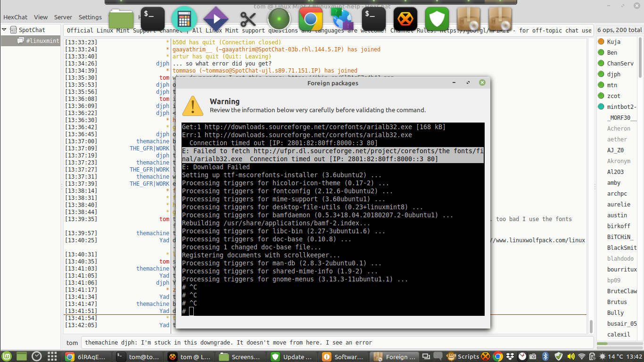Image resolution: width=644 pixels, height=362 pixels.
Task: Click the camera screenshot tray icon
Action: point(533,356)
